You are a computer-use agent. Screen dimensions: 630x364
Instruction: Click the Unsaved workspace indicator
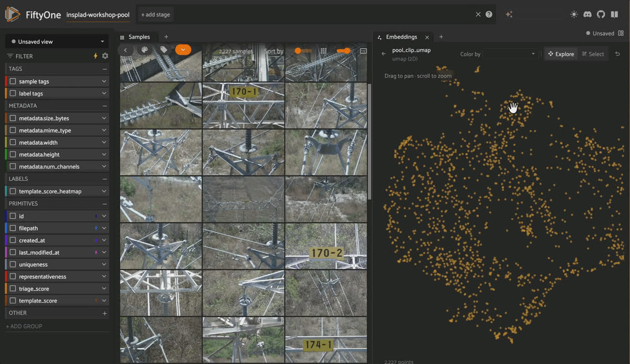pos(600,33)
